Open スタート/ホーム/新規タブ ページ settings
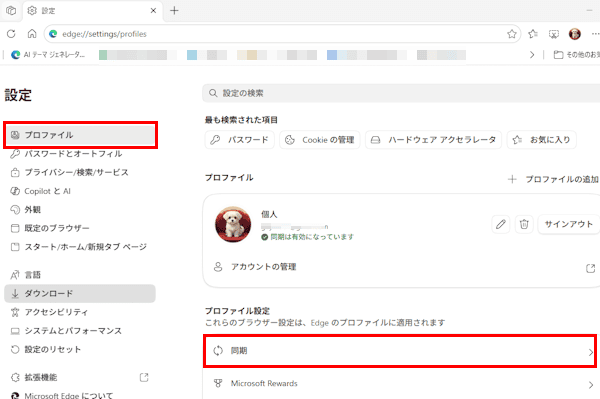 [80, 247]
